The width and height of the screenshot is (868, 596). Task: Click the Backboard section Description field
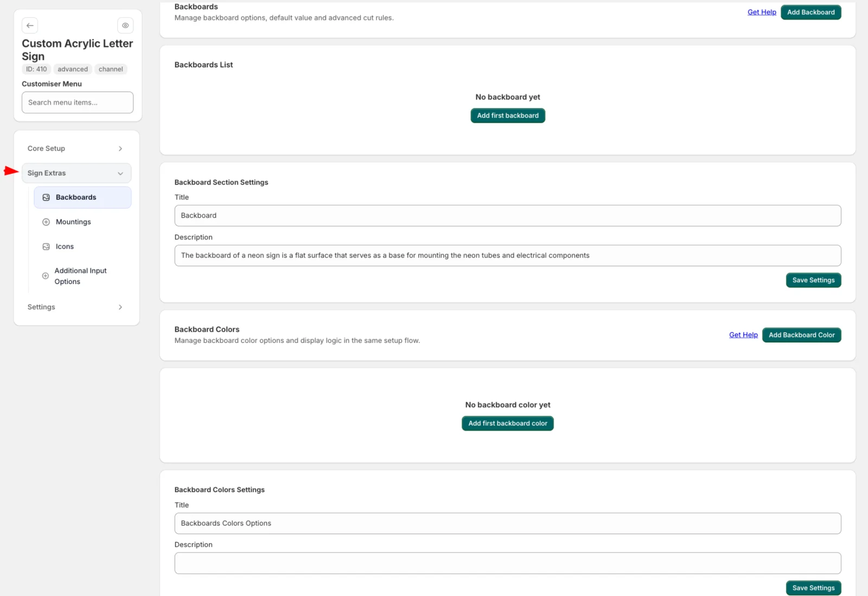pyautogui.click(x=508, y=256)
